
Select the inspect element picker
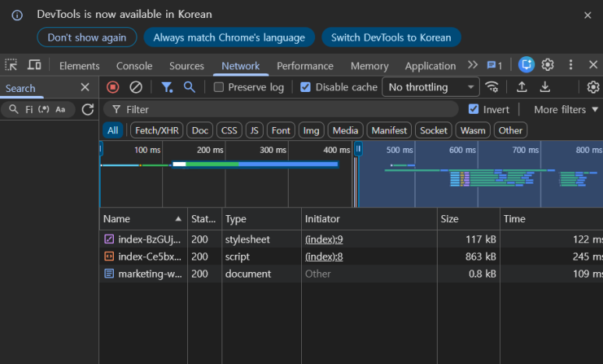[11, 65]
